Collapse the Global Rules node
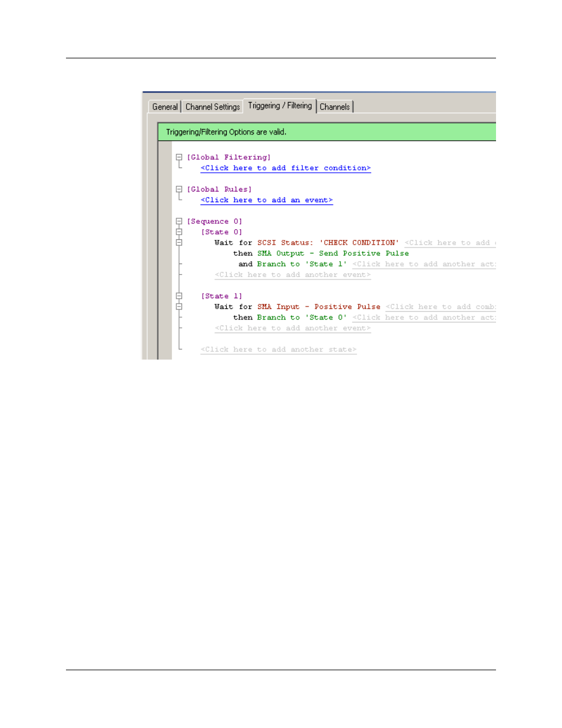The width and height of the screenshot is (562, 728). point(179,189)
